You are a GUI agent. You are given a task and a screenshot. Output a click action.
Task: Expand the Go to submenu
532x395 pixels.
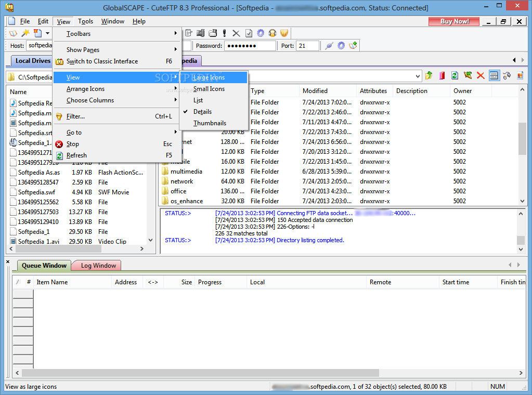[x=116, y=132]
